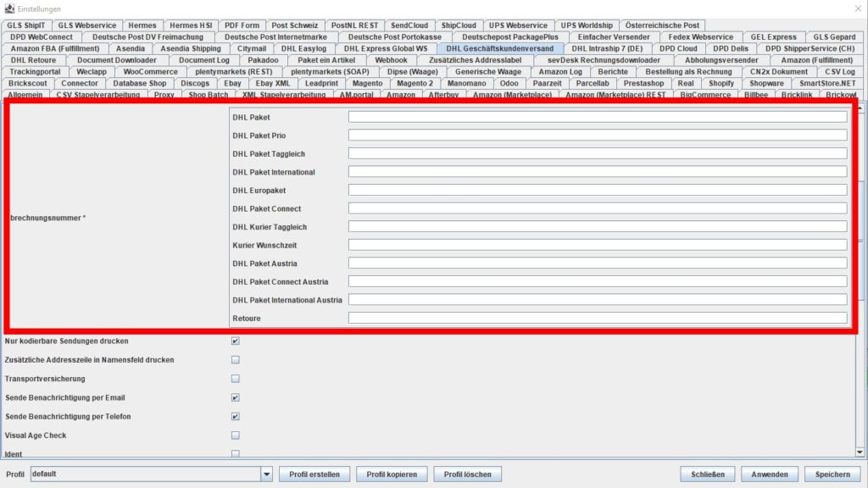Click 'Profil erstellen' button

314,474
